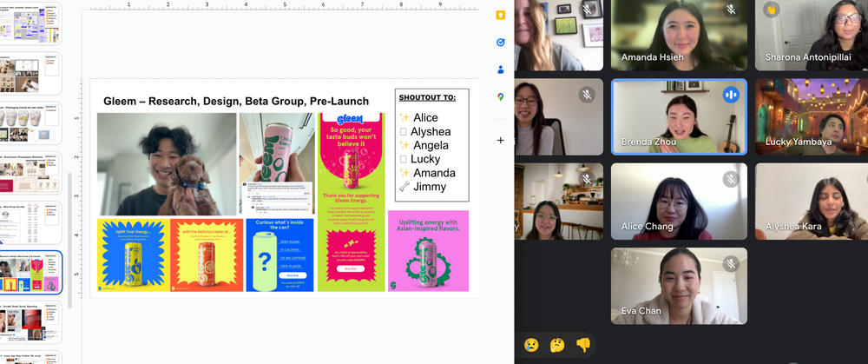This screenshot has height=364, width=868.
Task: Select the pink 'Uplifting energy with Asian-inspired flavors' image
Action: pyautogui.click(x=428, y=251)
